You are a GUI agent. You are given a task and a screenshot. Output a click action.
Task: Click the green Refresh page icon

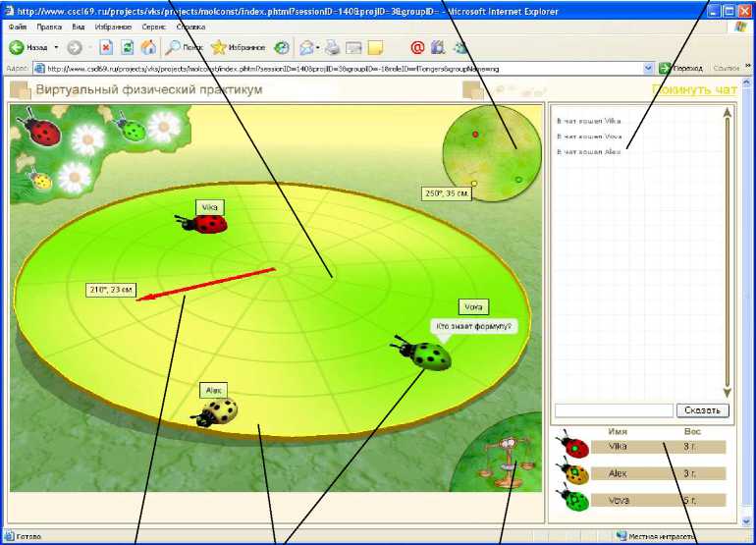tap(128, 47)
